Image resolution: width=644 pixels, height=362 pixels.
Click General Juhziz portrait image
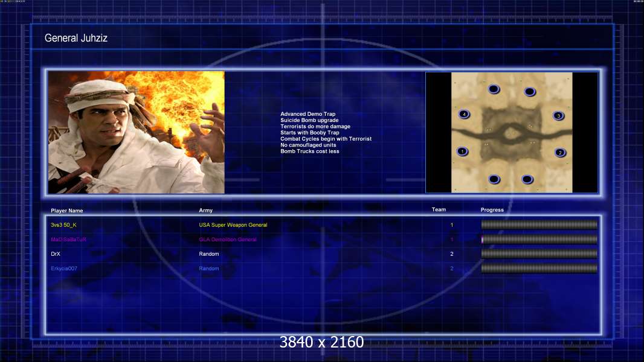[x=137, y=132]
